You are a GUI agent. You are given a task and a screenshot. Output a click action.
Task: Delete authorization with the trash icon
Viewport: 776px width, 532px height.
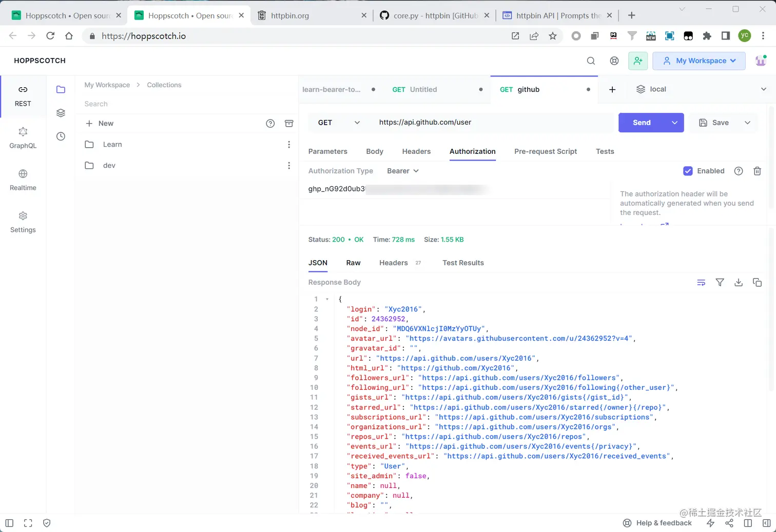[x=757, y=171]
